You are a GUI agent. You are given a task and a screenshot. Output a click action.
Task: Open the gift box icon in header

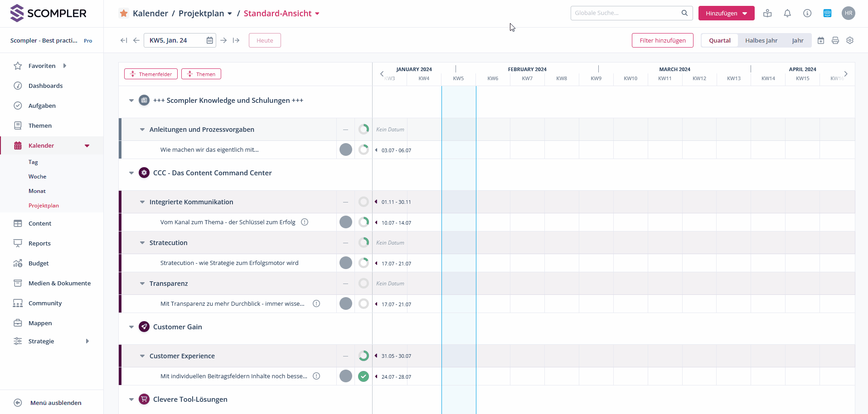[x=767, y=13]
